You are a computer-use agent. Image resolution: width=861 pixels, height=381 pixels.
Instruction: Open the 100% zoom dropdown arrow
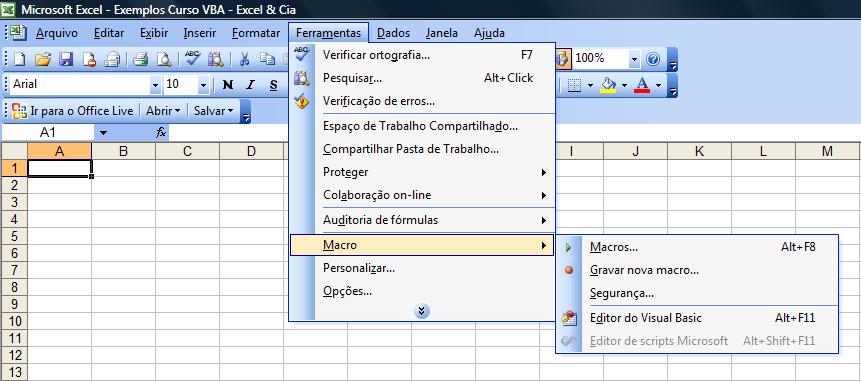pyautogui.click(x=635, y=59)
